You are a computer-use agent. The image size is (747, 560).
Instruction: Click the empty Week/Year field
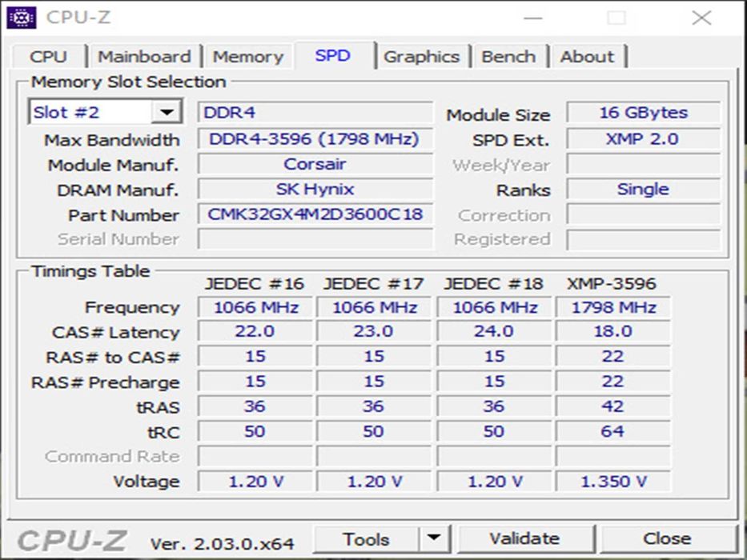[x=643, y=164]
